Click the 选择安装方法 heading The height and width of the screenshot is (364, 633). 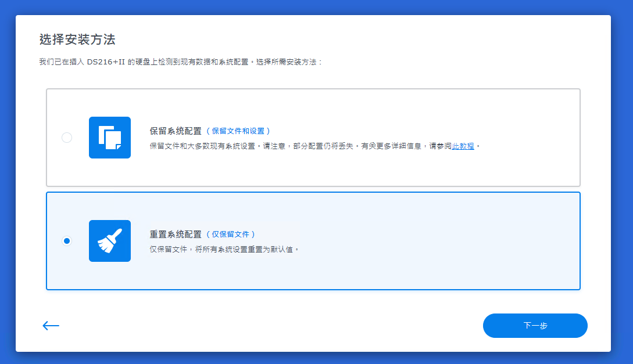point(77,40)
